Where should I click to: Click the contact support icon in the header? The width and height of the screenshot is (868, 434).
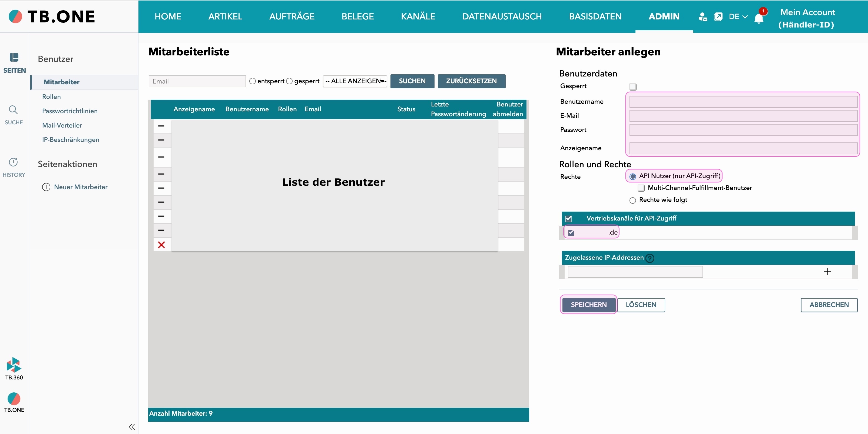pyautogui.click(x=703, y=17)
